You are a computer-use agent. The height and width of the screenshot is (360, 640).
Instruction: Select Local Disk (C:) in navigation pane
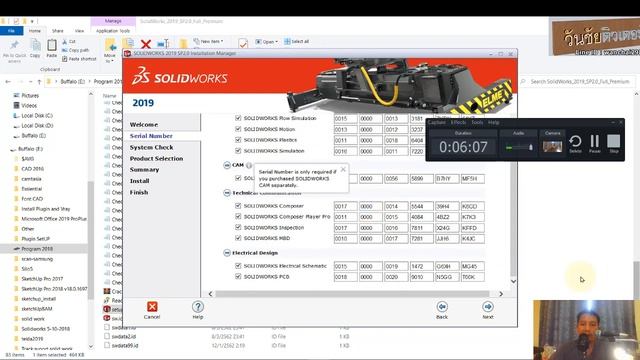coord(37,116)
